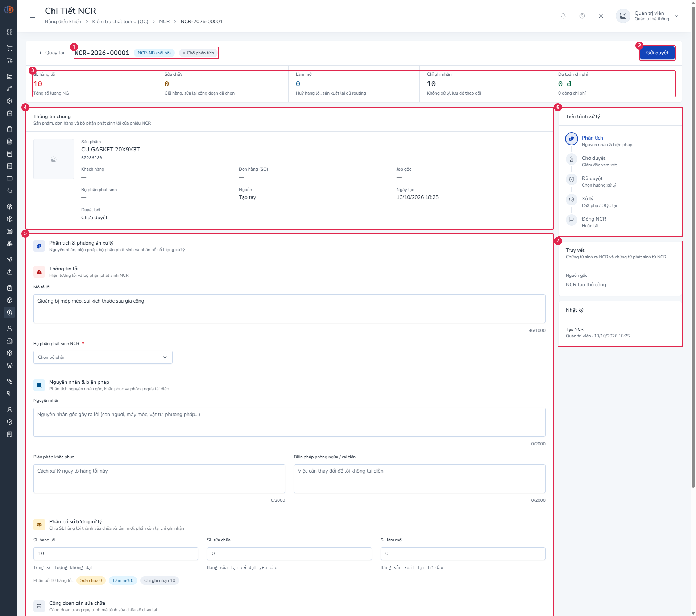
Task: Toggle the light/dark theme sun icon
Action: tap(601, 16)
